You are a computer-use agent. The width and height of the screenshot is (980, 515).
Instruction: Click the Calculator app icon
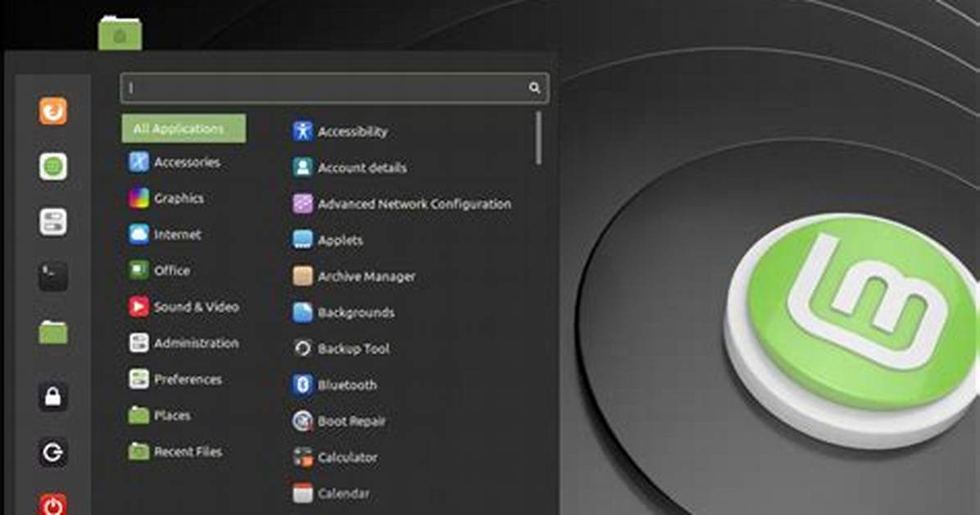302,458
